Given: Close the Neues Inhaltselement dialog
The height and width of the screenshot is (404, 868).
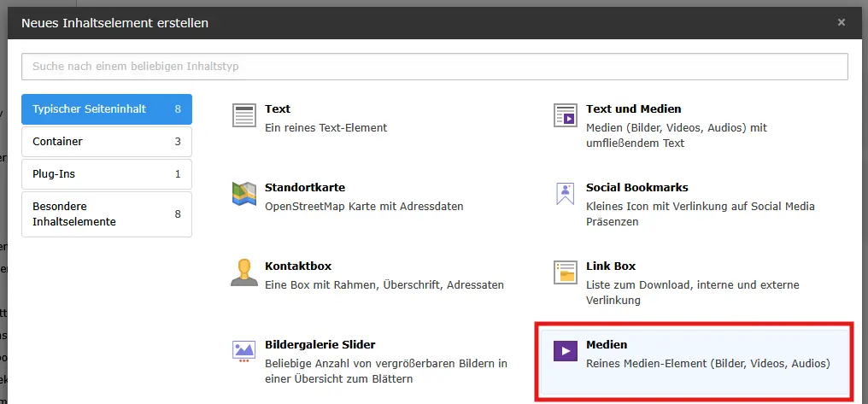Looking at the screenshot, I should (842, 23).
